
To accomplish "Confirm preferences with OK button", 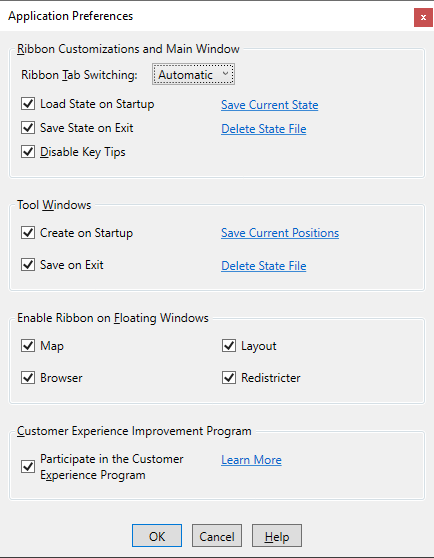I will (157, 536).
